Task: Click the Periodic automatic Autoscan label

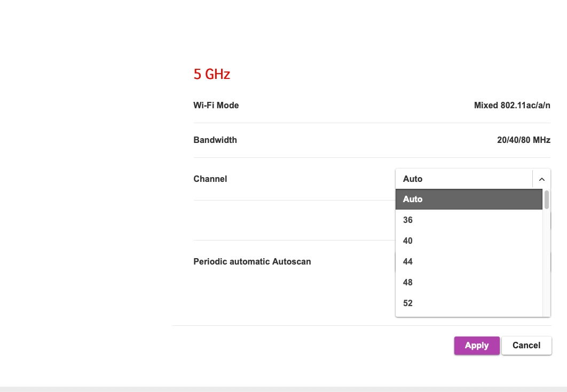Action: pyautogui.click(x=252, y=262)
